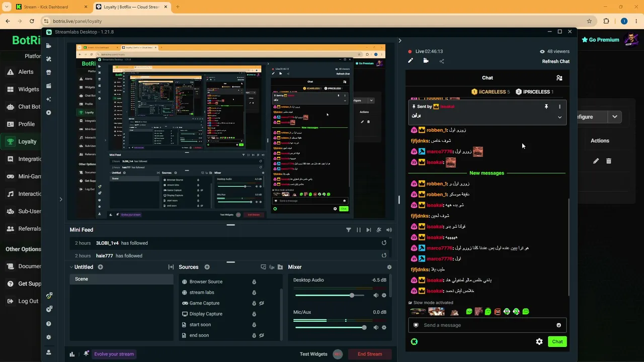This screenshot has width=644, height=362.
Task: Toggle lock on the stream labs source
Action: (x=254, y=293)
